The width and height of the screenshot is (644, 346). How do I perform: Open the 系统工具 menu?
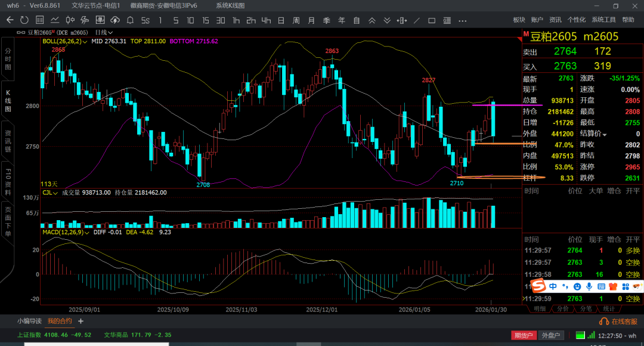tap(604, 20)
